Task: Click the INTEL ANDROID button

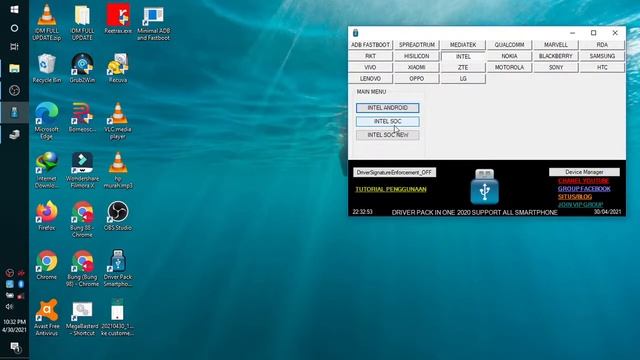Action: 387,108
